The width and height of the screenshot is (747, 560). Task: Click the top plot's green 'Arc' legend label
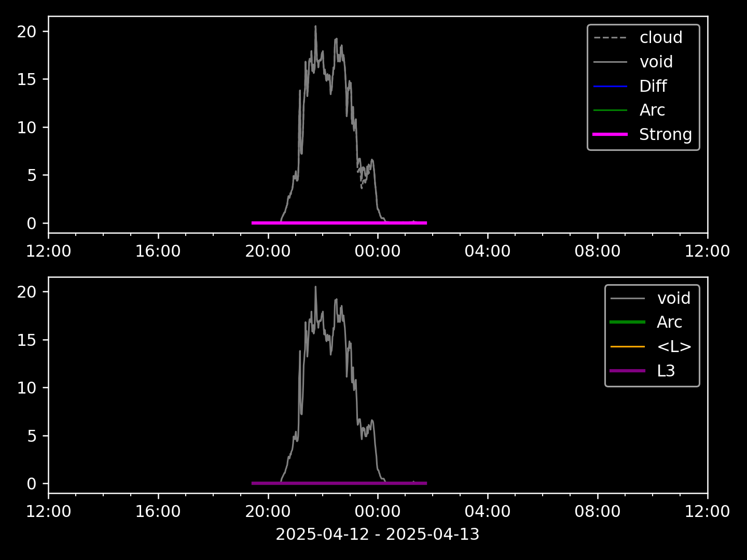(x=652, y=110)
